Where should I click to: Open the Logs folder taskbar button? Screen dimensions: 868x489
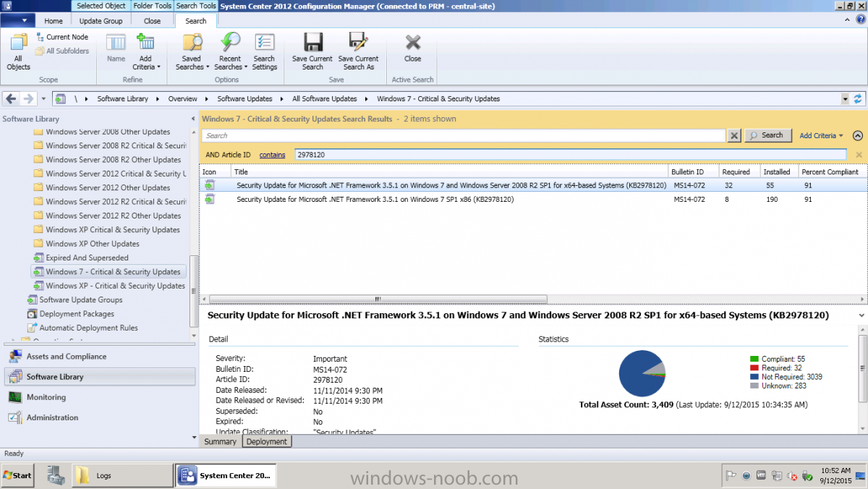tap(122, 475)
